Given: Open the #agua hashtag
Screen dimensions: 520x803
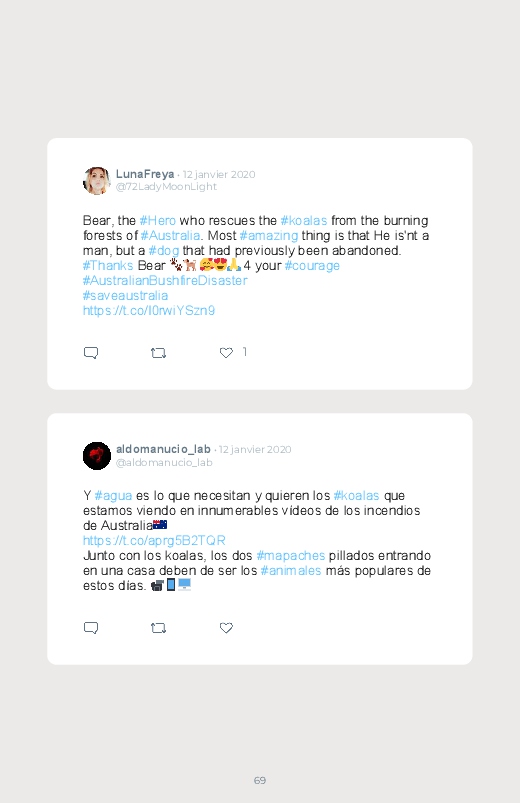Looking at the screenshot, I should (113, 496).
